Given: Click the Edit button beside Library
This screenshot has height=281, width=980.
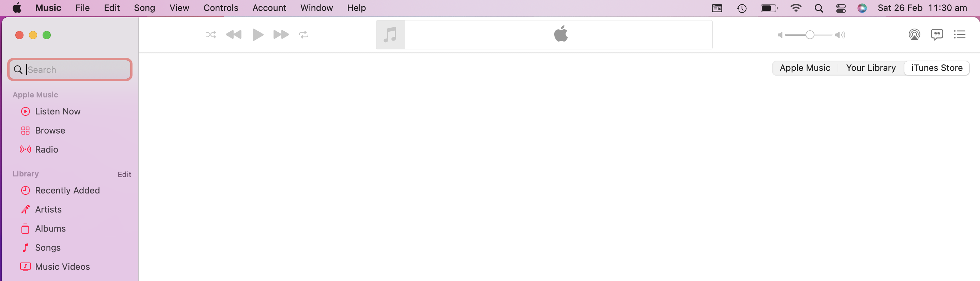Looking at the screenshot, I should coord(124,174).
